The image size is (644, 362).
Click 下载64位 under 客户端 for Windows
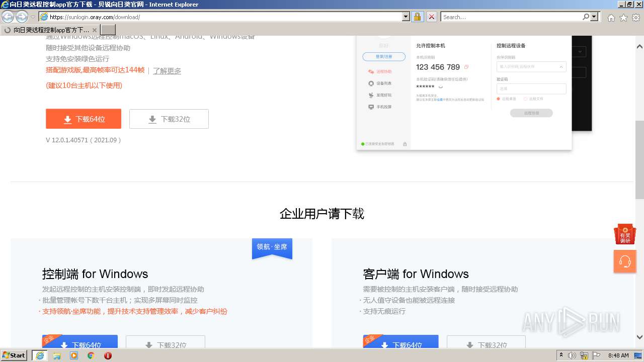tap(400, 342)
